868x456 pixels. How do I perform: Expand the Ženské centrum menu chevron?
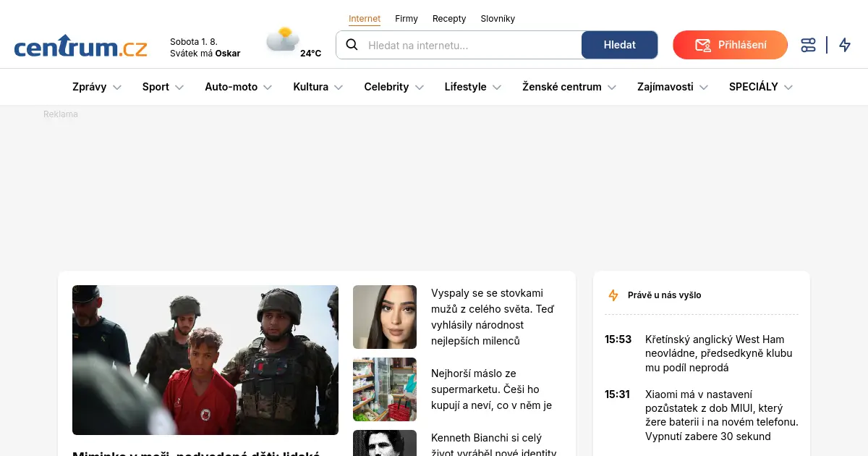tap(612, 87)
